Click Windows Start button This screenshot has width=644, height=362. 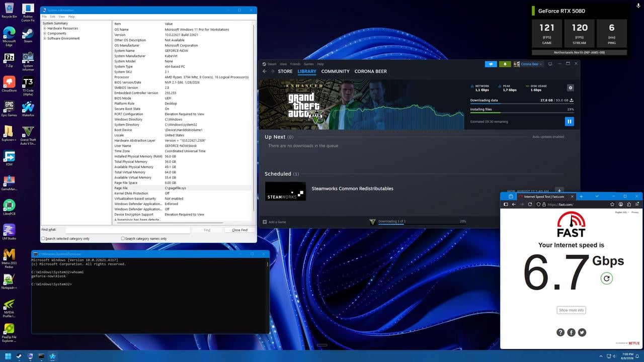[x=8, y=356]
